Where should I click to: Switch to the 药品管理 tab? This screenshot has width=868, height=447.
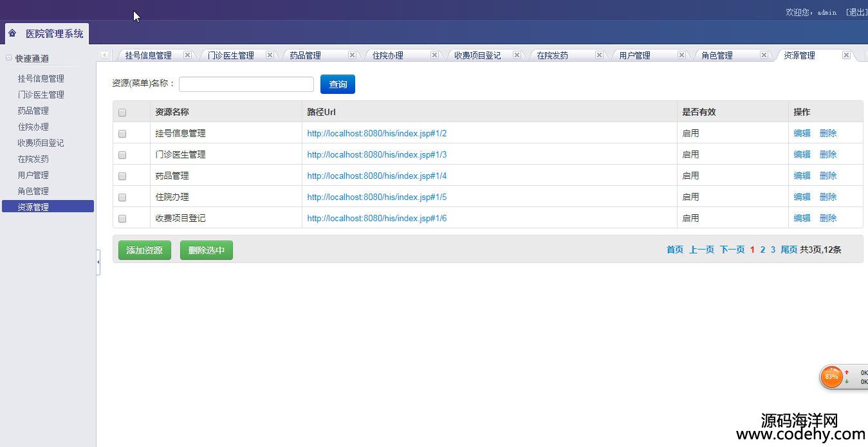305,55
